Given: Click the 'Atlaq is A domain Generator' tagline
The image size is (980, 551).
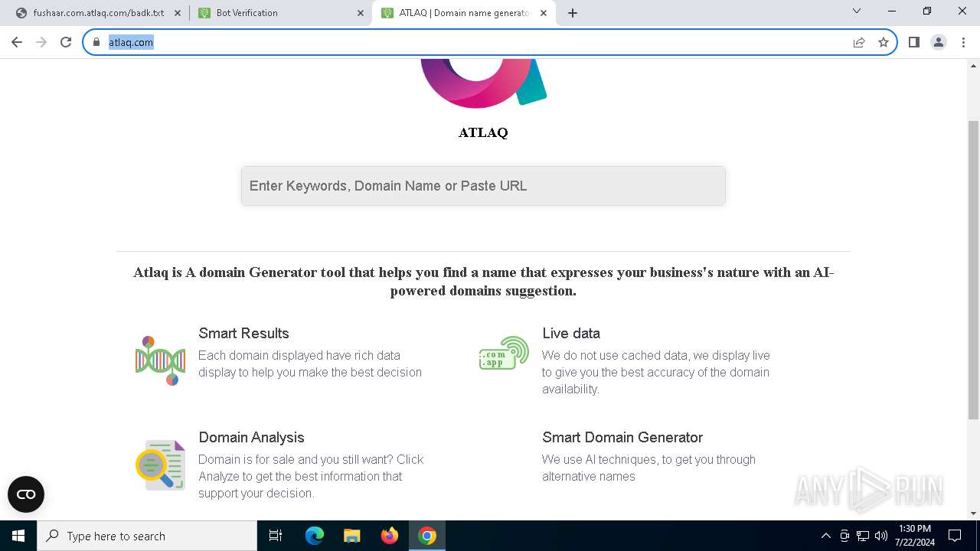Looking at the screenshot, I should click(483, 282).
